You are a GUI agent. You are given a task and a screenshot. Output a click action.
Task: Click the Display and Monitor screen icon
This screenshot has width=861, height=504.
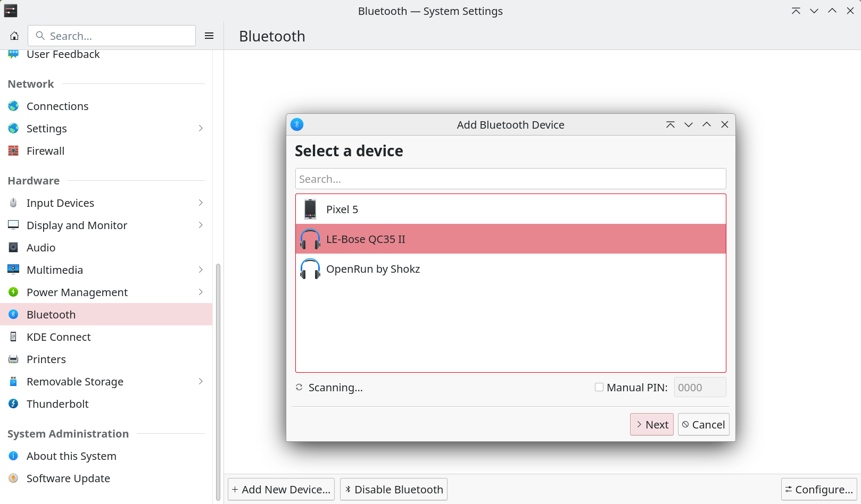13,225
